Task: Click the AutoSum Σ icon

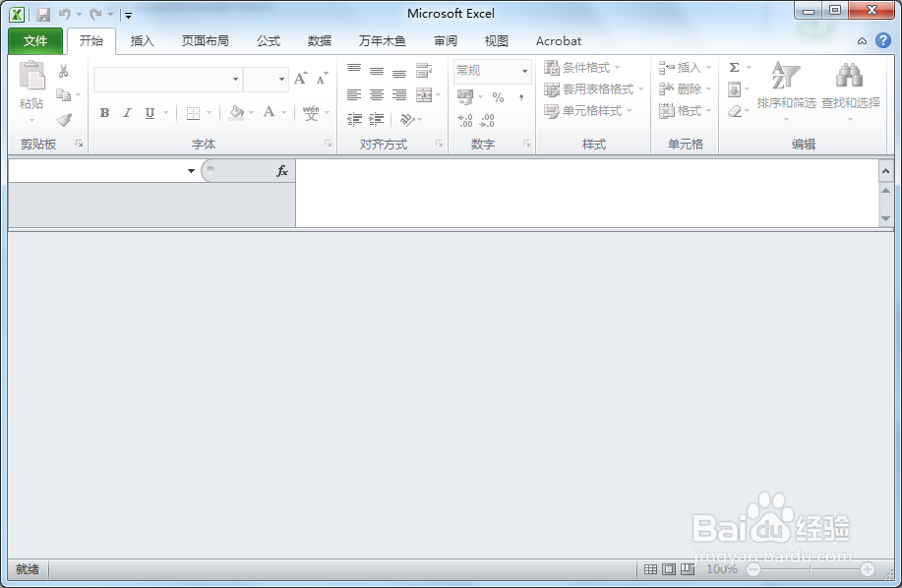Action: pyautogui.click(x=734, y=67)
